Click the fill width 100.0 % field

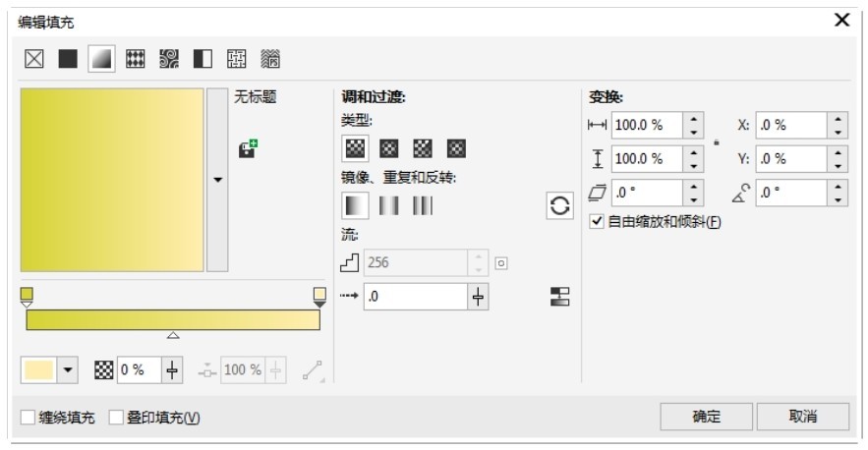[x=647, y=125]
